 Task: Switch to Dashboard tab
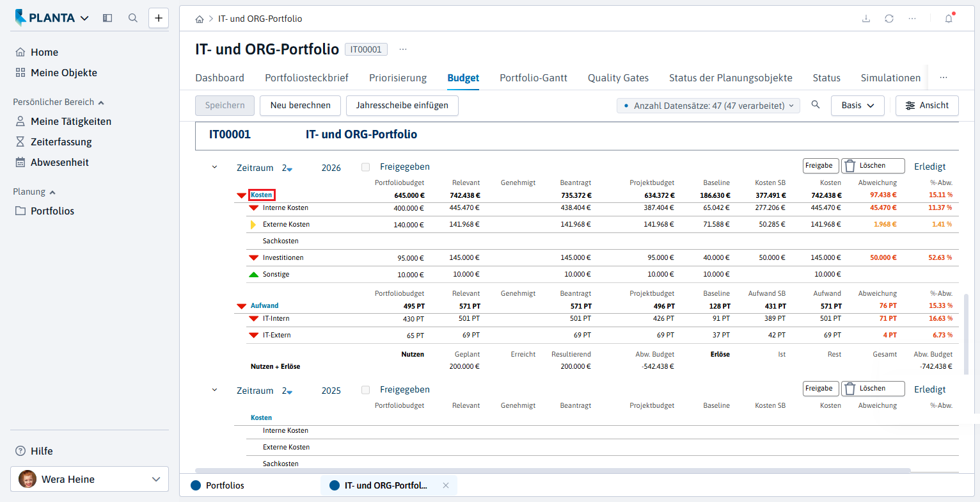point(219,77)
